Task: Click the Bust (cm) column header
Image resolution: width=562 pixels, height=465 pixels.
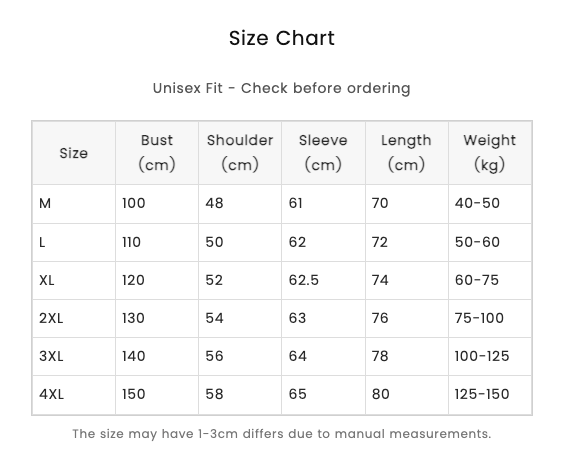Action: coord(157,153)
